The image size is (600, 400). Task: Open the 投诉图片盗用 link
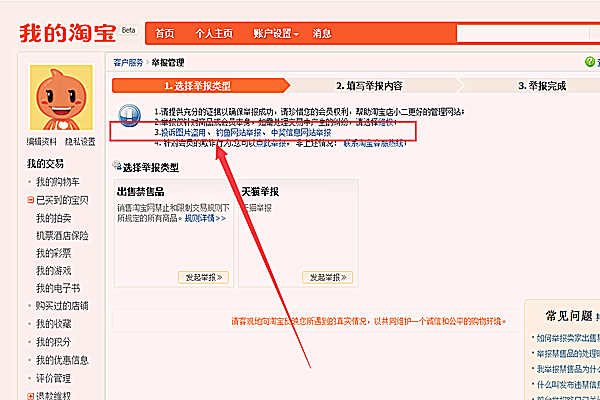click(183, 132)
